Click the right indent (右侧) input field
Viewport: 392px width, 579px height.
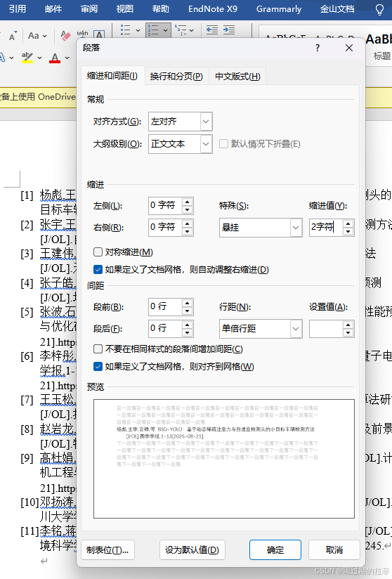pos(165,227)
